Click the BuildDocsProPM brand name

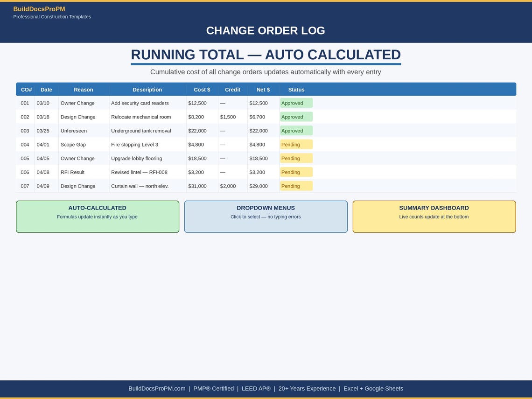point(39,9)
